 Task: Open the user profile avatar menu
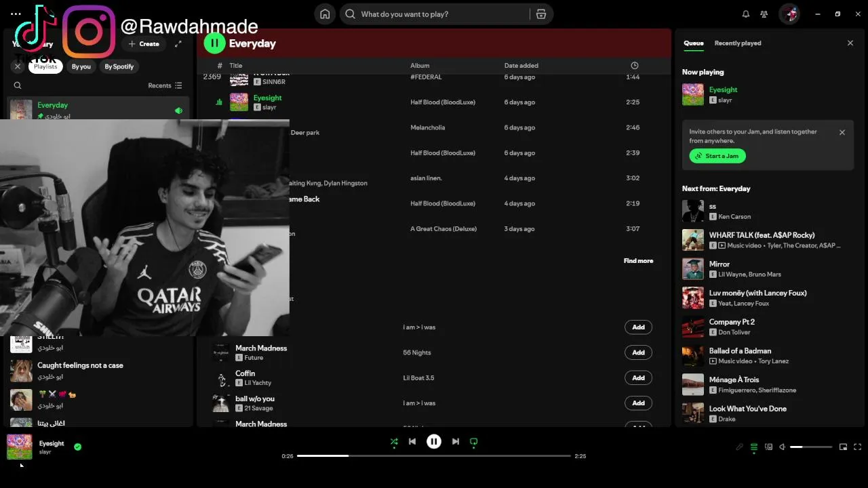tap(789, 14)
